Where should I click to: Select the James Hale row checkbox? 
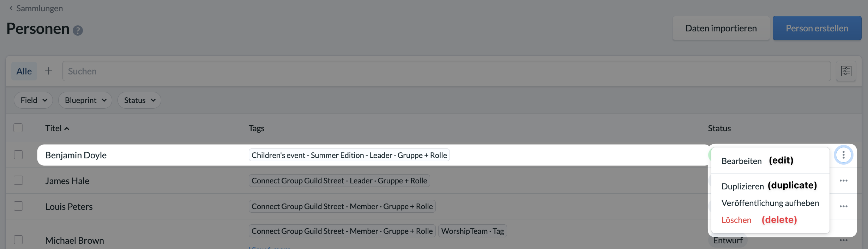point(18,180)
